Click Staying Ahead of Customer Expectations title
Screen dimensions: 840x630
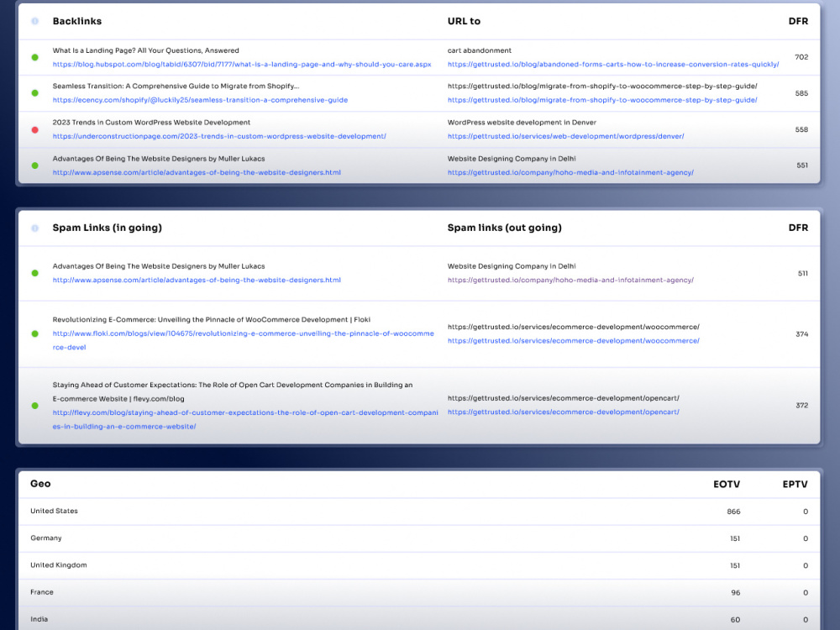point(233,391)
